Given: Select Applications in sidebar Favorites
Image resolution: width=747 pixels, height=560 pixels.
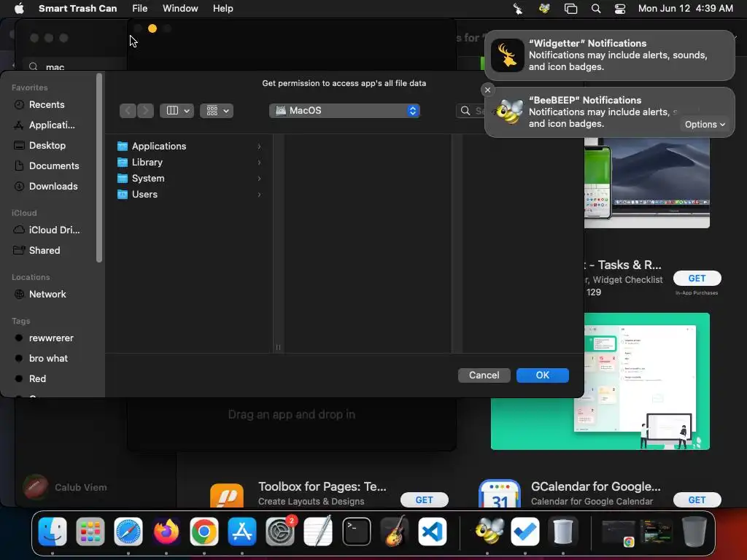Looking at the screenshot, I should 52,125.
